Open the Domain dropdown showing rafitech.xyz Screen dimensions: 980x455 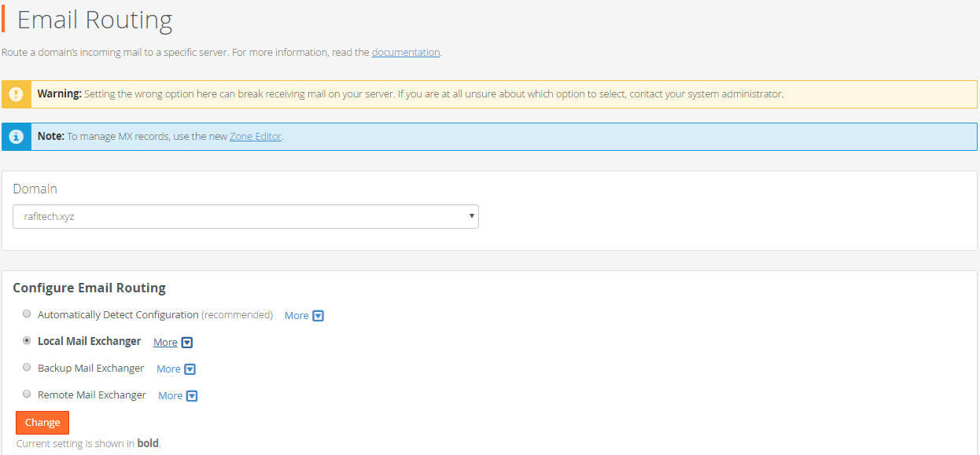245,216
